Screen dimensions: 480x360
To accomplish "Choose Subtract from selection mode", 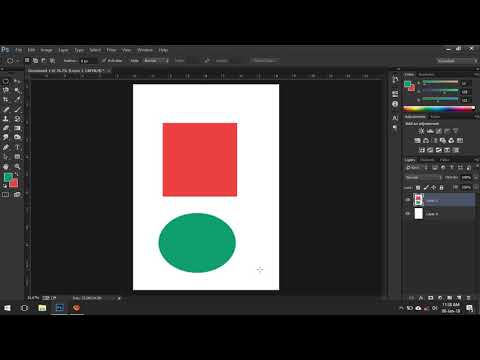I will (44, 60).
